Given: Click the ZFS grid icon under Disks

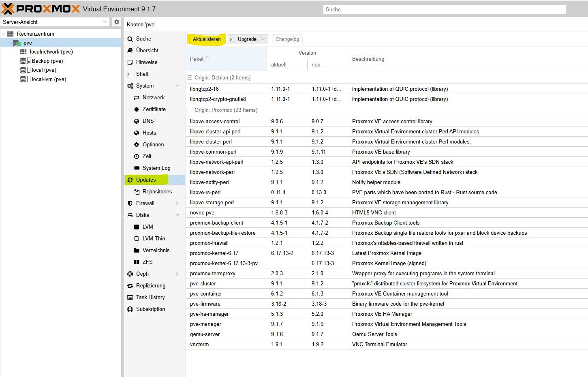Looking at the screenshot, I should [137, 262].
